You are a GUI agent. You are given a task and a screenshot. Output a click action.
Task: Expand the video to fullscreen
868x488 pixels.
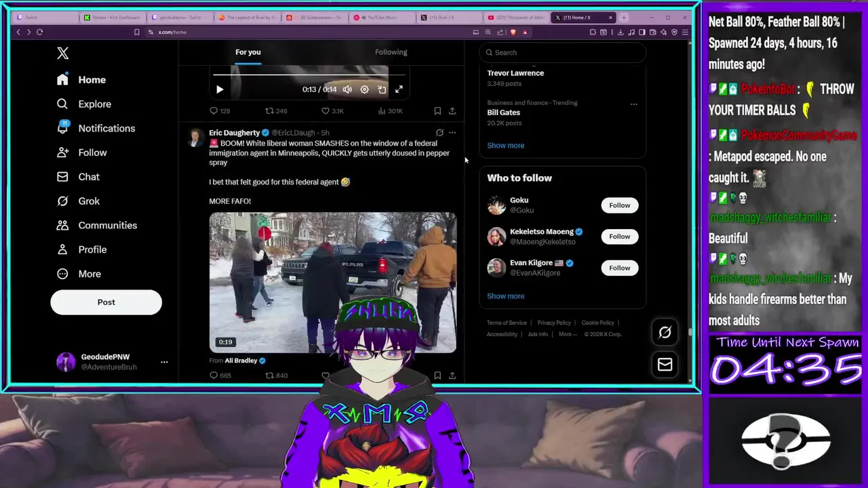[399, 89]
